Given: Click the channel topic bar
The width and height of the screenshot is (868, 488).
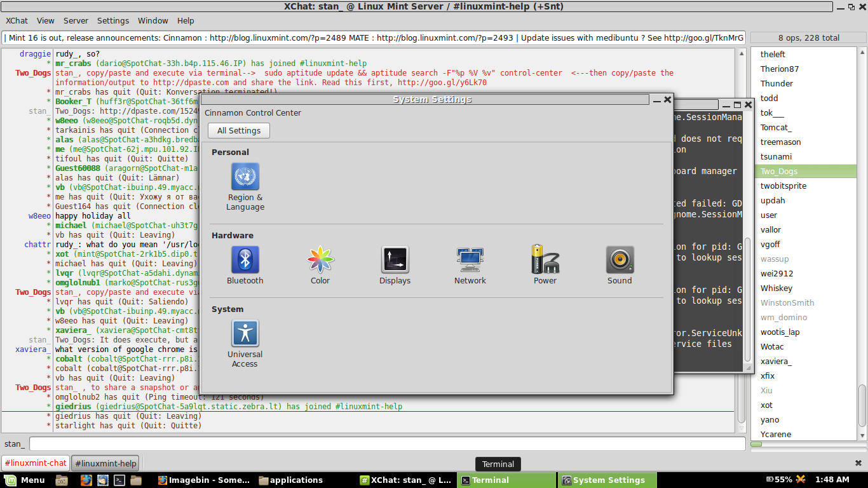Looking at the screenshot, I should 374,37.
